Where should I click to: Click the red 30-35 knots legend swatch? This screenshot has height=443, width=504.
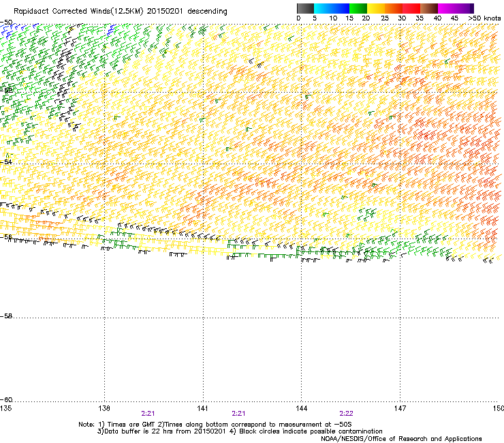pyautogui.click(x=411, y=8)
